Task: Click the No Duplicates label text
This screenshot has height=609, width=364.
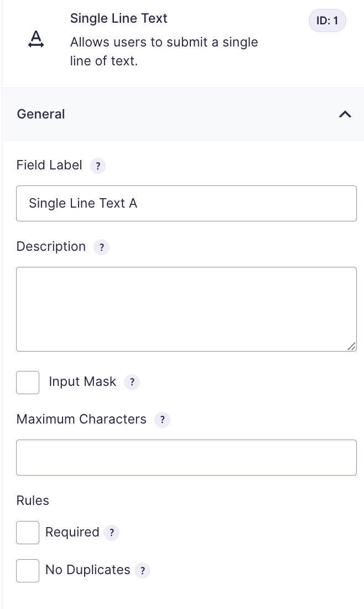Action: tap(88, 570)
